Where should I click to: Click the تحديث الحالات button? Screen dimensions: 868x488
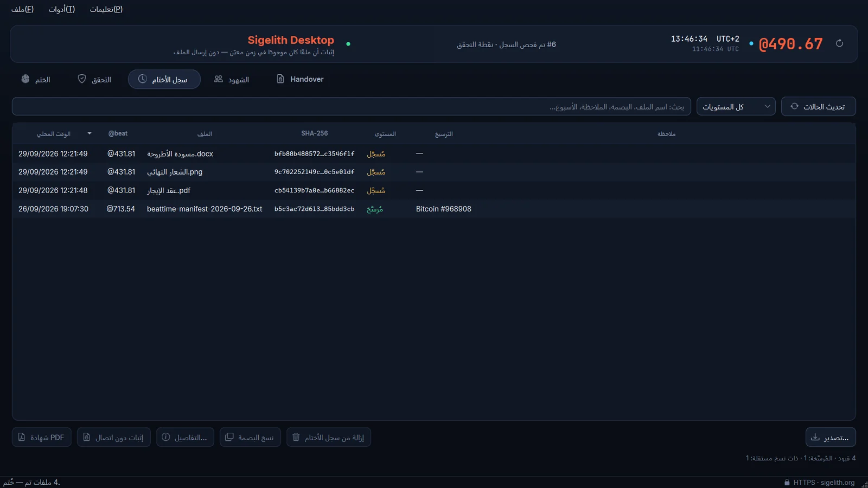tap(819, 106)
